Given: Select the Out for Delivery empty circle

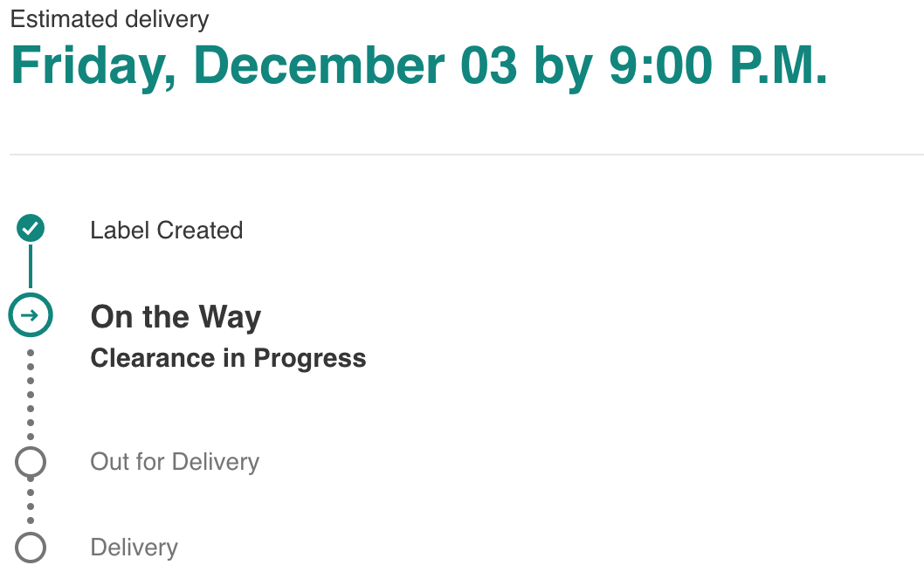Looking at the screenshot, I should point(31,462).
